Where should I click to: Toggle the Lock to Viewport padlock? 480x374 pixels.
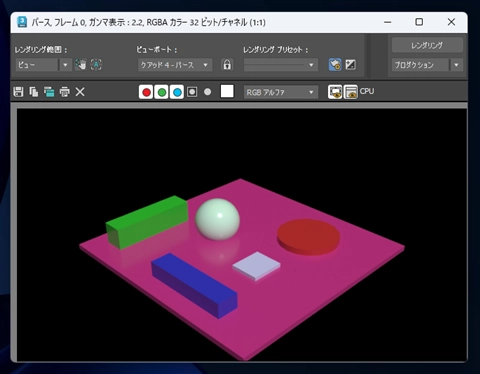(x=227, y=65)
